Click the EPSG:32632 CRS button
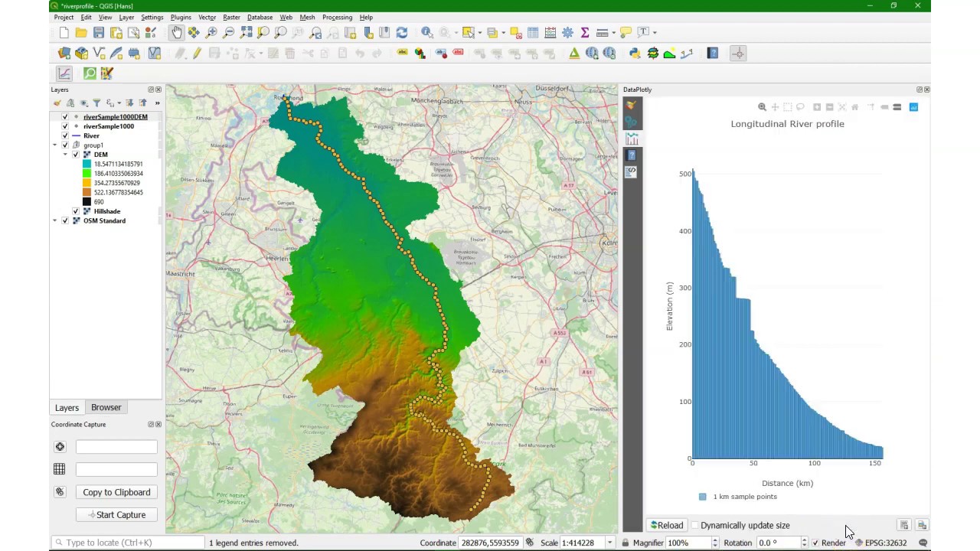 pyautogui.click(x=880, y=543)
